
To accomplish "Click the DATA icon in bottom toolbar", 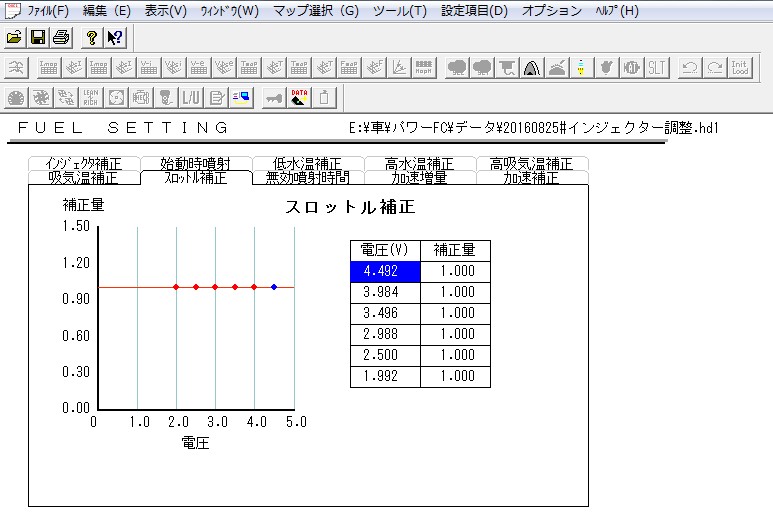I will tap(298, 97).
